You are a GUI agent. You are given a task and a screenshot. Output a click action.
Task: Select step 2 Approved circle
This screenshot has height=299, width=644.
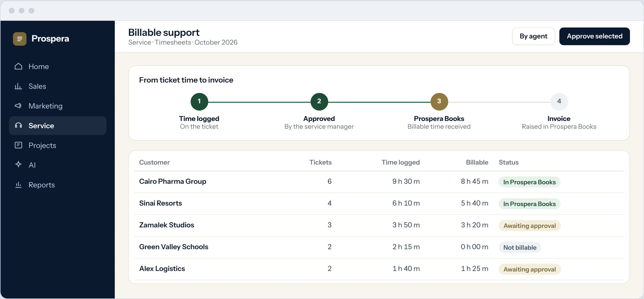click(319, 102)
